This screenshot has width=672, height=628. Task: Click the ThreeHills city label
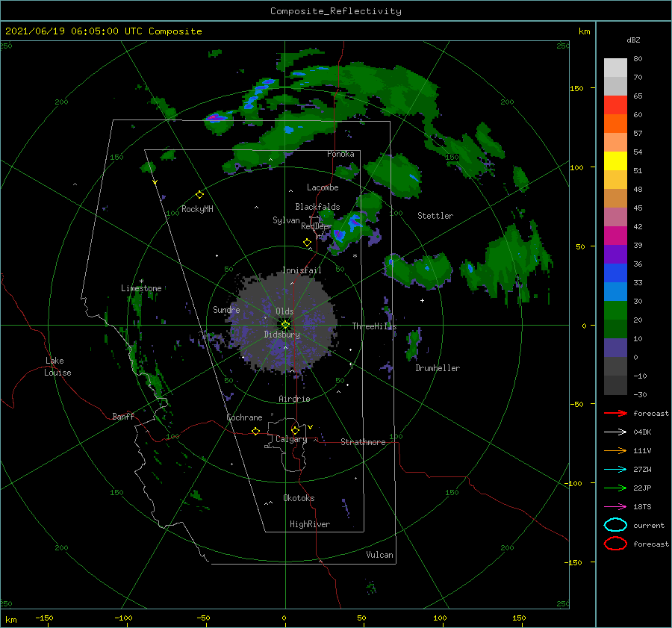point(374,326)
